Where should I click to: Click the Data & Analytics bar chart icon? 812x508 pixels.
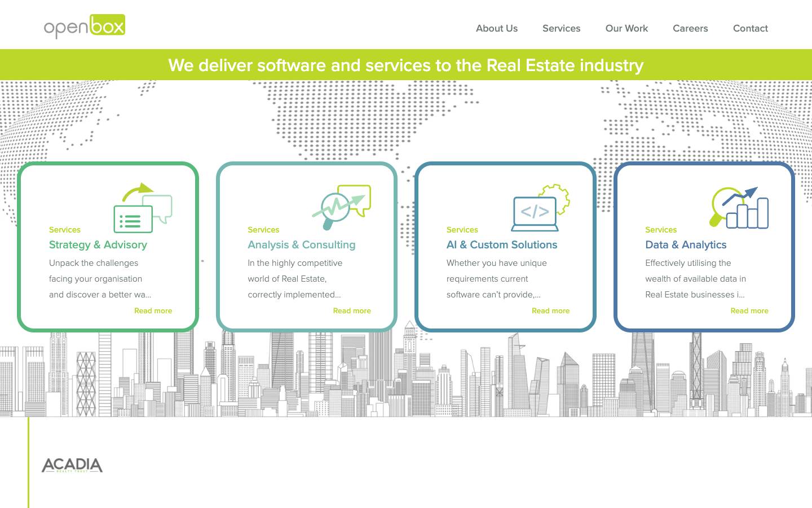click(x=739, y=208)
